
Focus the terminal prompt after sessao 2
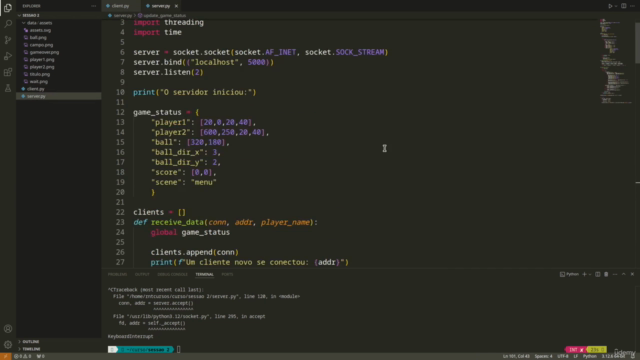(x=179, y=349)
